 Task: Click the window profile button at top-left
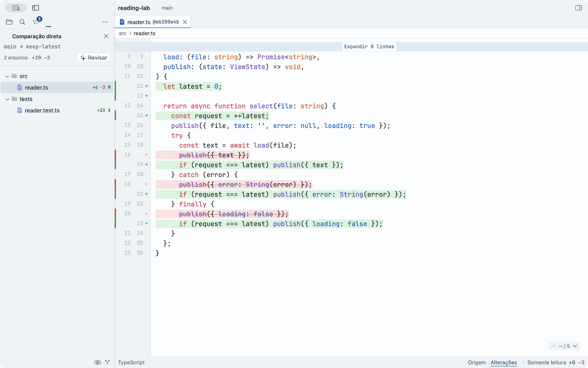(x=16, y=8)
